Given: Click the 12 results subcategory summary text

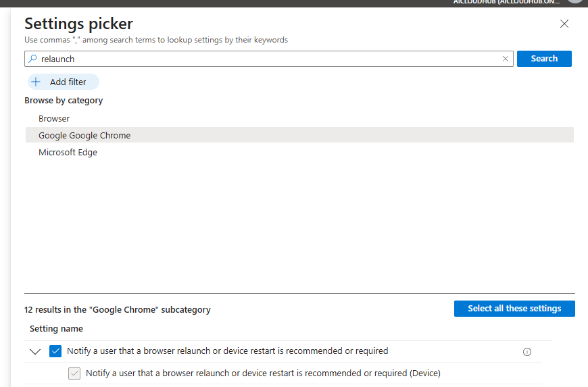Looking at the screenshot, I should (118, 310).
